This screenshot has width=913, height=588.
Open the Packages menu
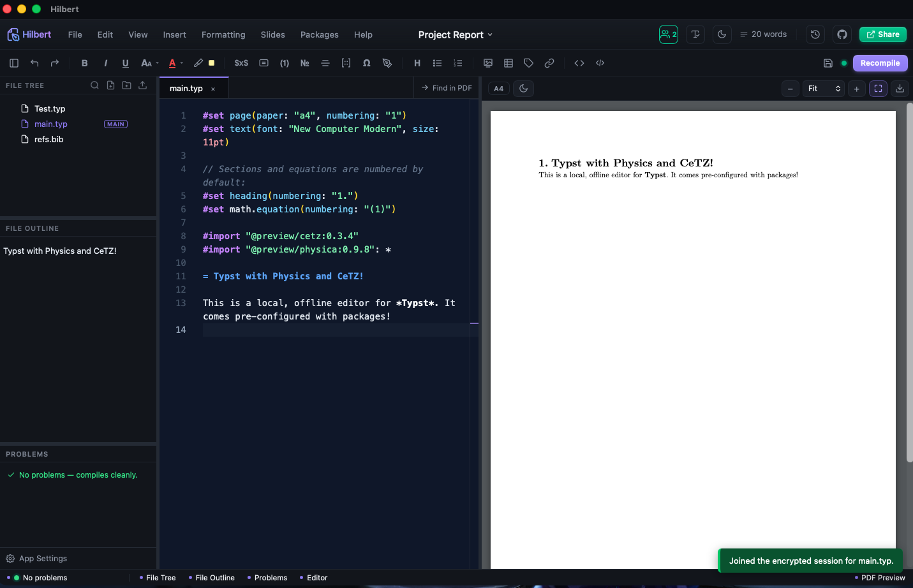point(320,34)
